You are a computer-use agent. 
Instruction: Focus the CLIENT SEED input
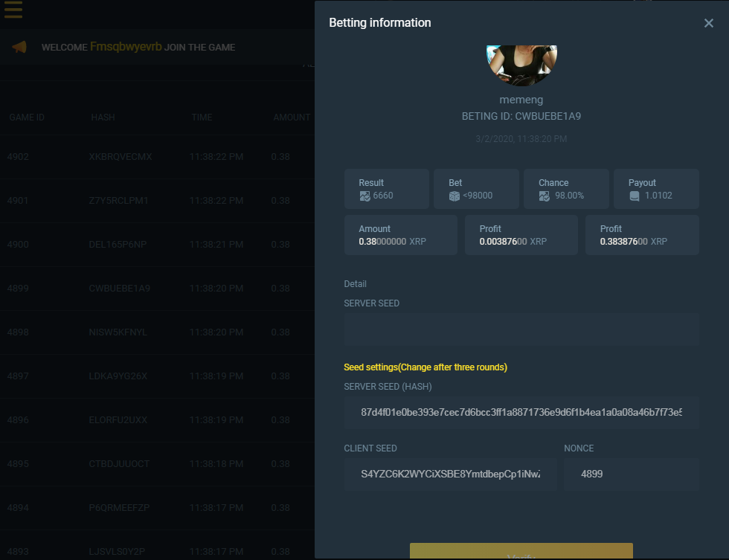450,474
